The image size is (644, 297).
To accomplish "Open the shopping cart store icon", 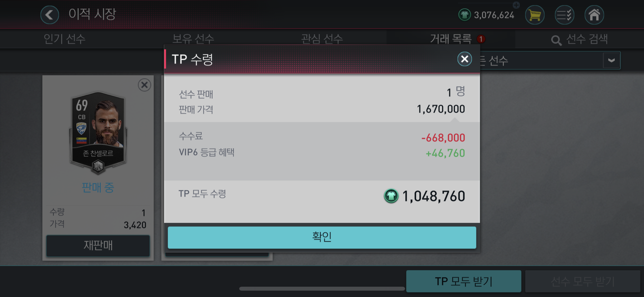I will click(535, 15).
